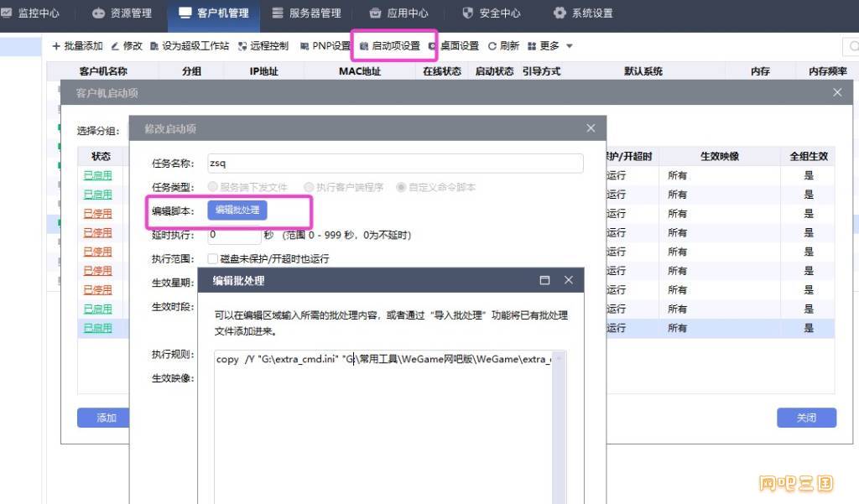Click the 默认系统 column header
859x504 pixels.
pyautogui.click(x=643, y=71)
